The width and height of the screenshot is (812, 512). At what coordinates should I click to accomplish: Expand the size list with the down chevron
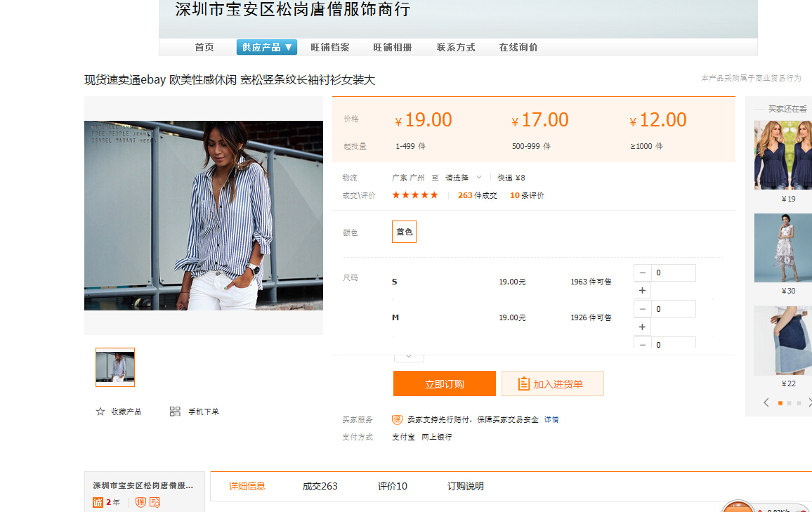[409, 357]
